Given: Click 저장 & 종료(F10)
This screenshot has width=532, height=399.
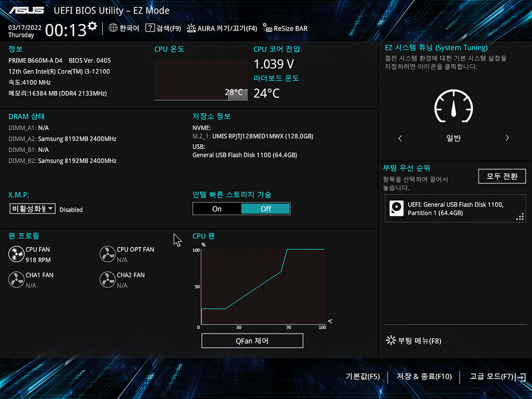Looking at the screenshot, I should [424, 377].
